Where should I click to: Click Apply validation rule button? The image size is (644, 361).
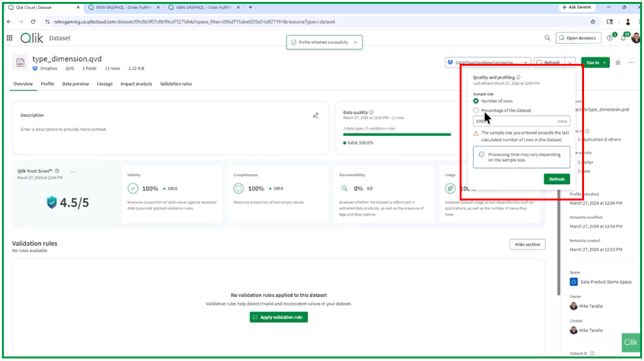click(278, 317)
